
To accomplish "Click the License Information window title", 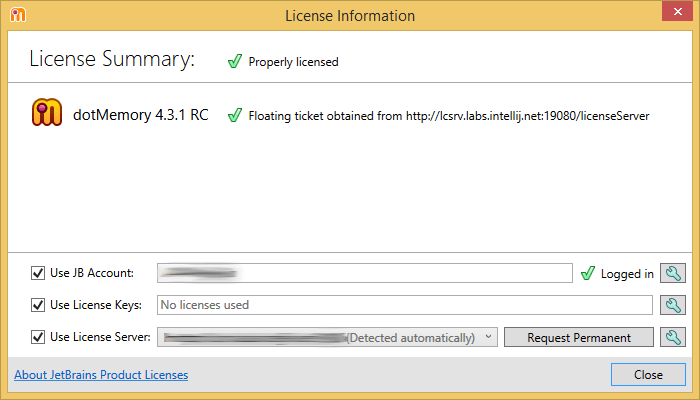I will [x=350, y=16].
